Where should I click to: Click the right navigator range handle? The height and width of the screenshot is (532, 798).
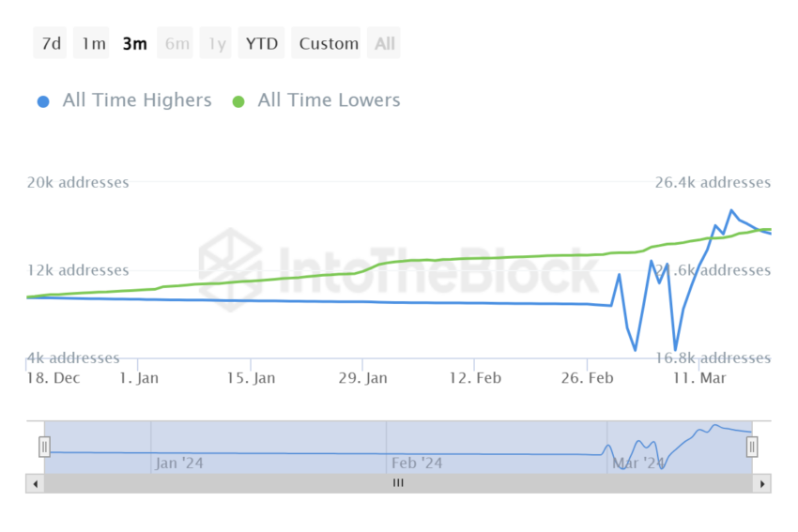pyautogui.click(x=752, y=447)
